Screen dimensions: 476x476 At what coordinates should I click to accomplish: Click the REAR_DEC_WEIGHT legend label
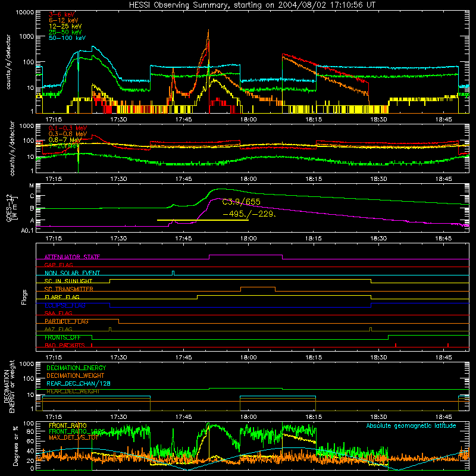(x=73, y=392)
